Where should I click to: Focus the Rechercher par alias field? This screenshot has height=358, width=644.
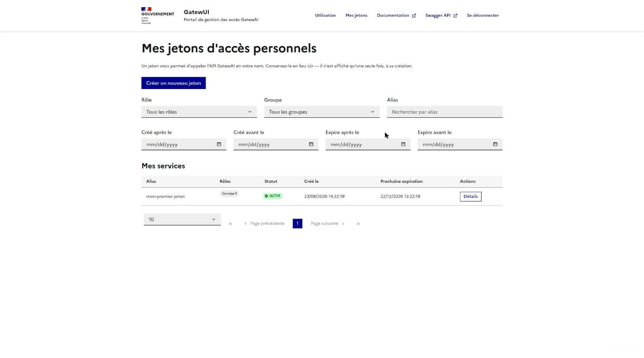pos(444,112)
